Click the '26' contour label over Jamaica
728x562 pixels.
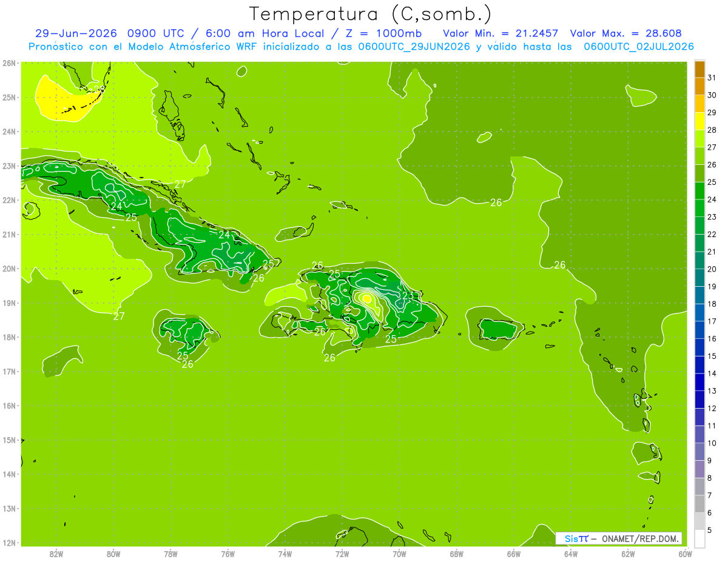coord(187,364)
